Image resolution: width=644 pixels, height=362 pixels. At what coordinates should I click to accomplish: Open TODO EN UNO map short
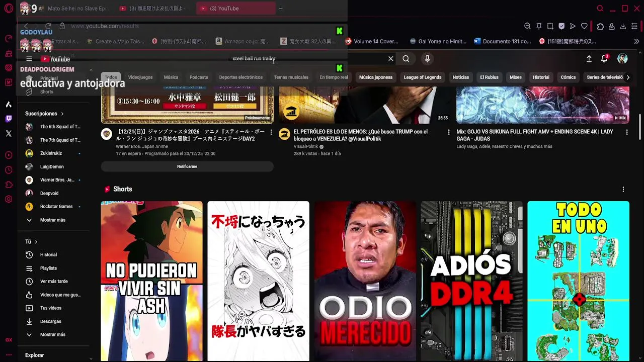(x=578, y=281)
